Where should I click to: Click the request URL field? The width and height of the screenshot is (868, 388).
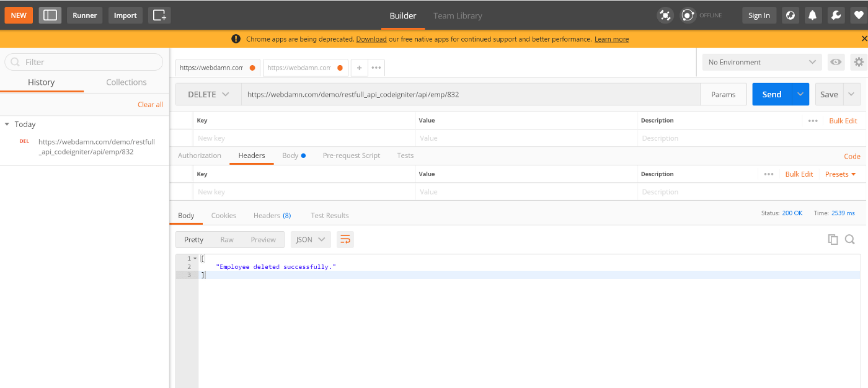coord(471,94)
